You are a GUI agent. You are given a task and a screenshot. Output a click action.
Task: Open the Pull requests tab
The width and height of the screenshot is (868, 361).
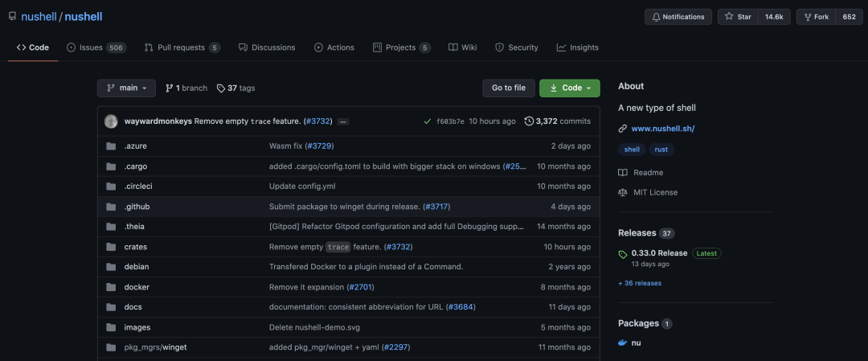click(182, 47)
